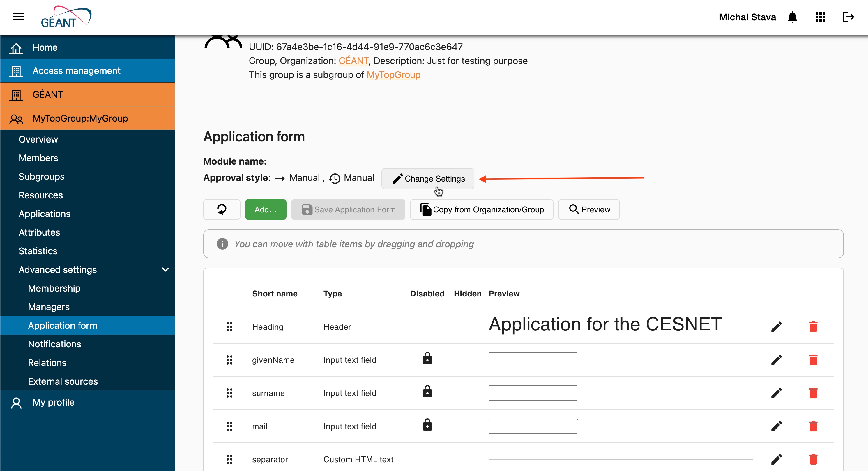Click the Type column header
The width and height of the screenshot is (868, 471).
(333, 294)
